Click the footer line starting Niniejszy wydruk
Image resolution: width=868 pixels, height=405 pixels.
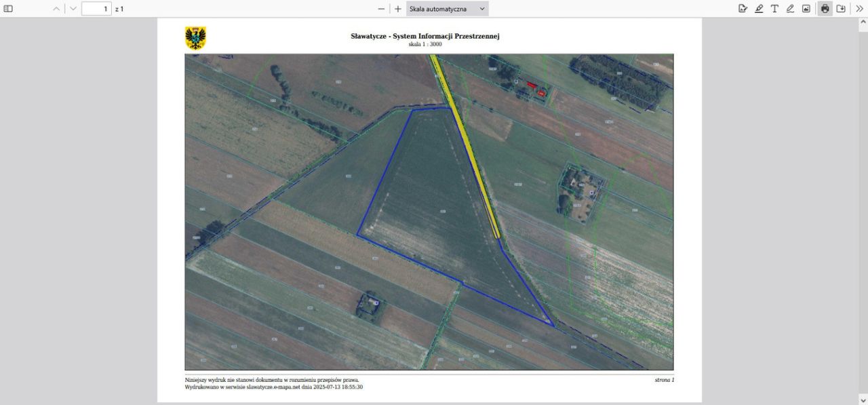(x=272, y=381)
